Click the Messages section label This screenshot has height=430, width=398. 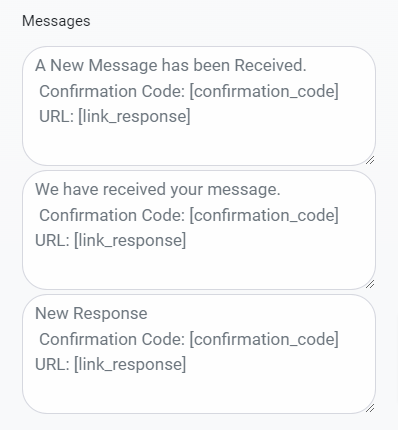tap(56, 21)
